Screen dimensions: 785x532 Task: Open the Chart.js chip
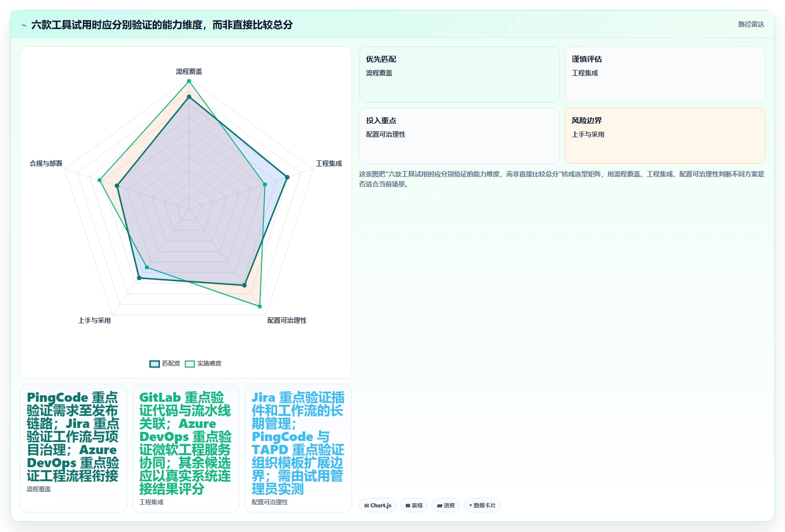(x=378, y=505)
